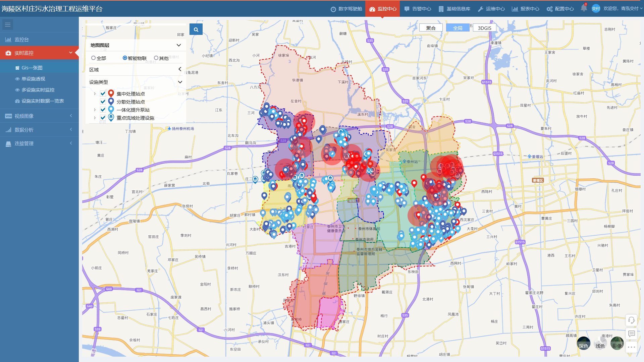Expand the 重点流域处理设施 tree triangle

click(x=95, y=118)
